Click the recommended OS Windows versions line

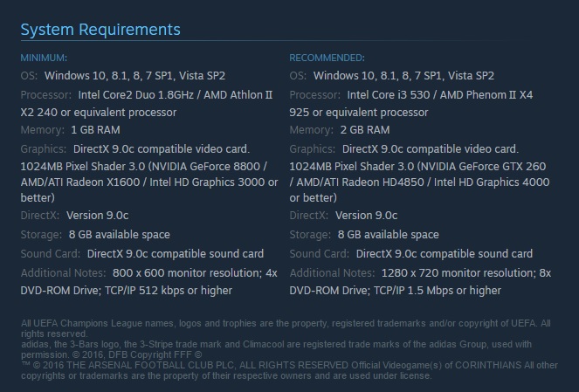coord(404,76)
